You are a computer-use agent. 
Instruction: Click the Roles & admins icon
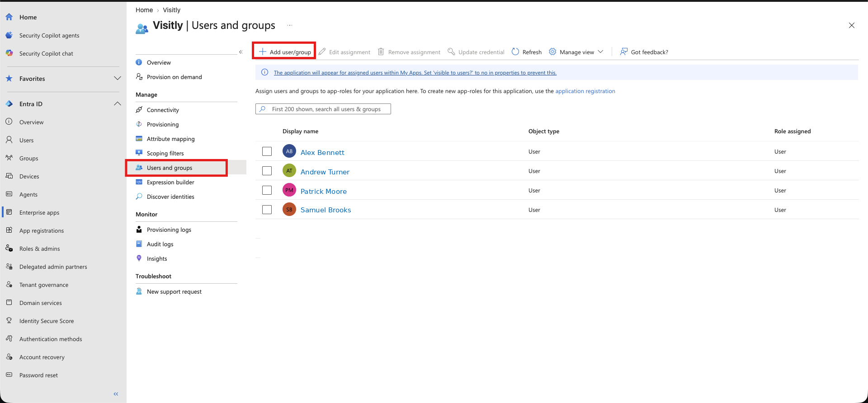coord(9,248)
